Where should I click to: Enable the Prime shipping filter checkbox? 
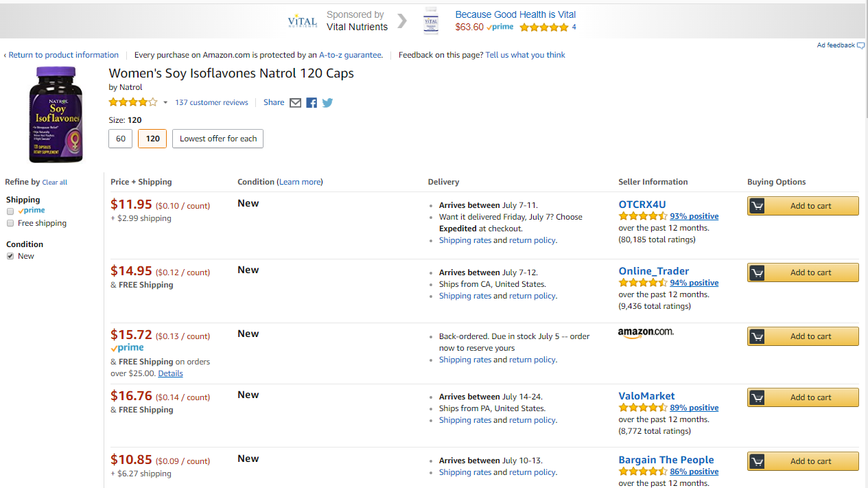tap(10, 211)
